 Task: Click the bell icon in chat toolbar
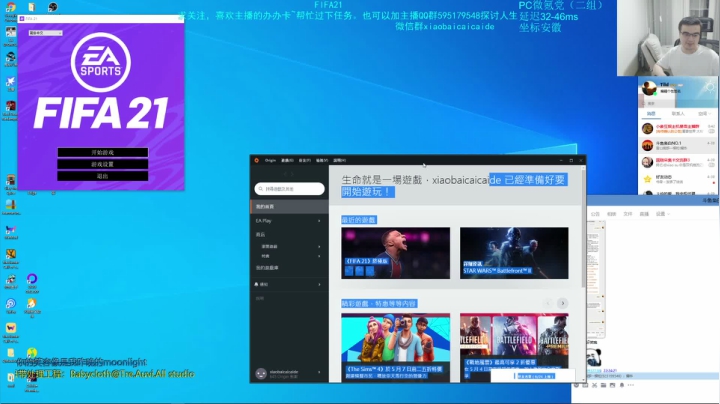click(622, 385)
